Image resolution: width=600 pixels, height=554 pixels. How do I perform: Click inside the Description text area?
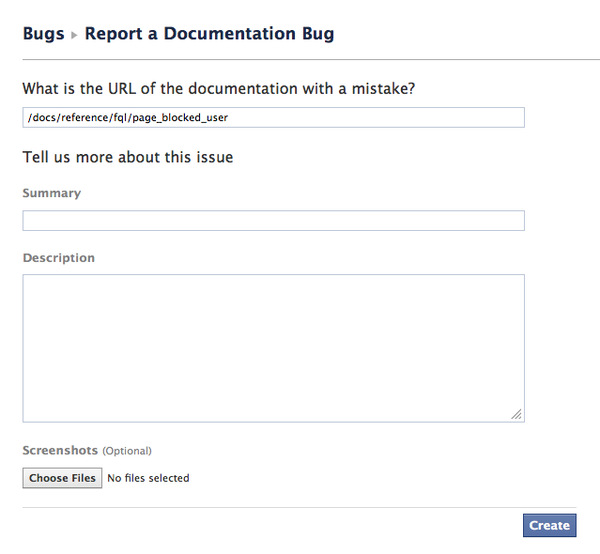[273, 348]
